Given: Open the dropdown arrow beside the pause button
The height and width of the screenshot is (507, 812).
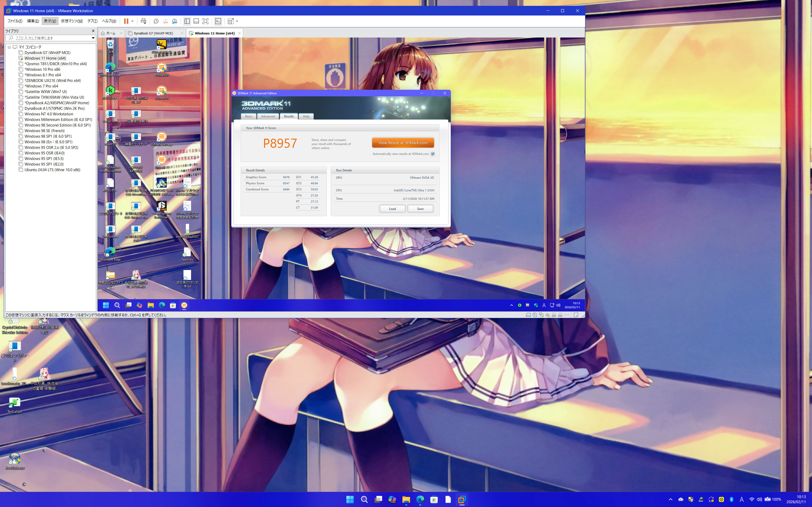Looking at the screenshot, I should tap(132, 21).
